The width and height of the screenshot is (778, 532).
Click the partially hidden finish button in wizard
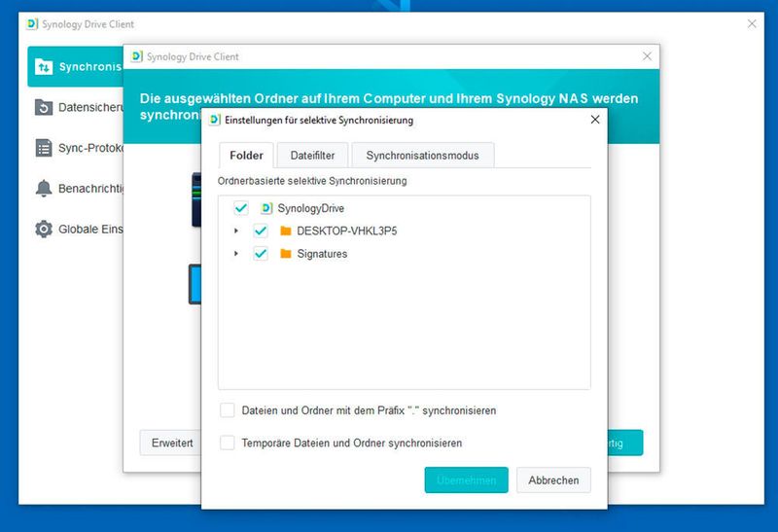(625, 443)
